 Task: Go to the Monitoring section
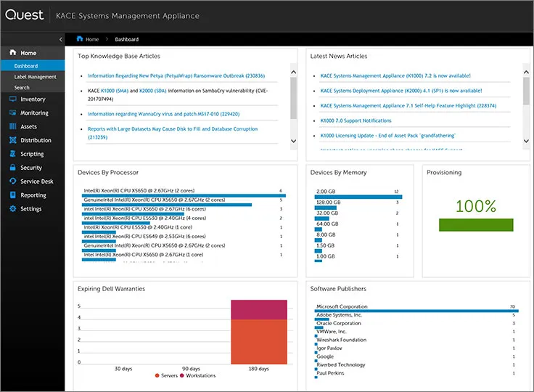(x=33, y=113)
